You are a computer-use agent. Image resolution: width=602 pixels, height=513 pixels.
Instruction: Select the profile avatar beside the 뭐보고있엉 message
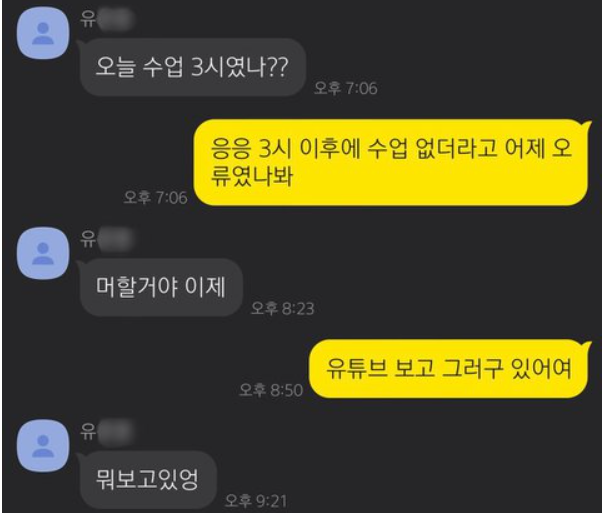43,446
